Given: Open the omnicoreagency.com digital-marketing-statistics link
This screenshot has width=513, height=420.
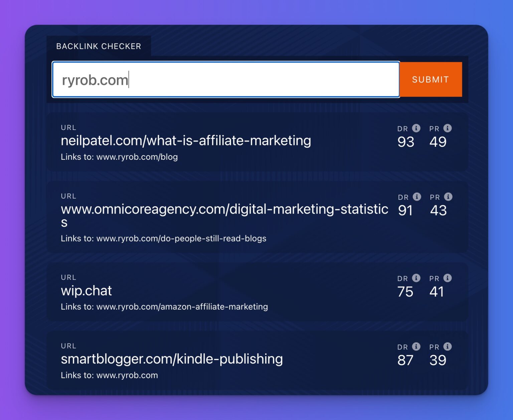Looking at the screenshot, I should click(224, 209).
